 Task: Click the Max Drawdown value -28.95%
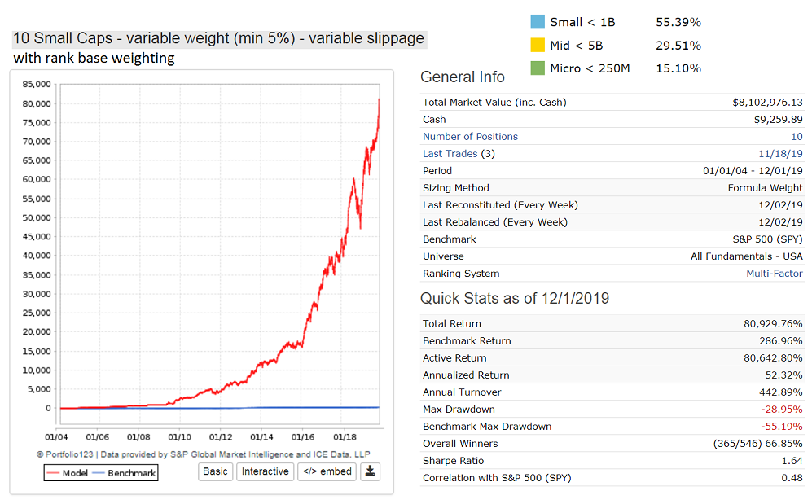click(782, 410)
